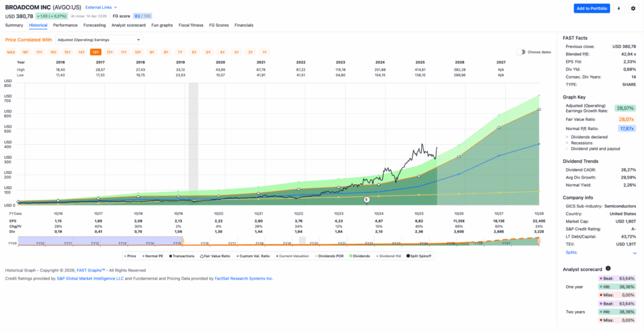Click Add to Portfolio button
The width and height of the screenshot is (644, 333).
(591, 8)
